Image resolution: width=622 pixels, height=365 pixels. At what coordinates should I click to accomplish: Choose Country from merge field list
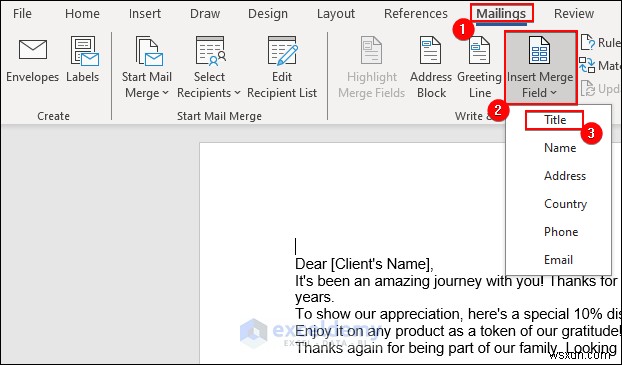[565, 204]
